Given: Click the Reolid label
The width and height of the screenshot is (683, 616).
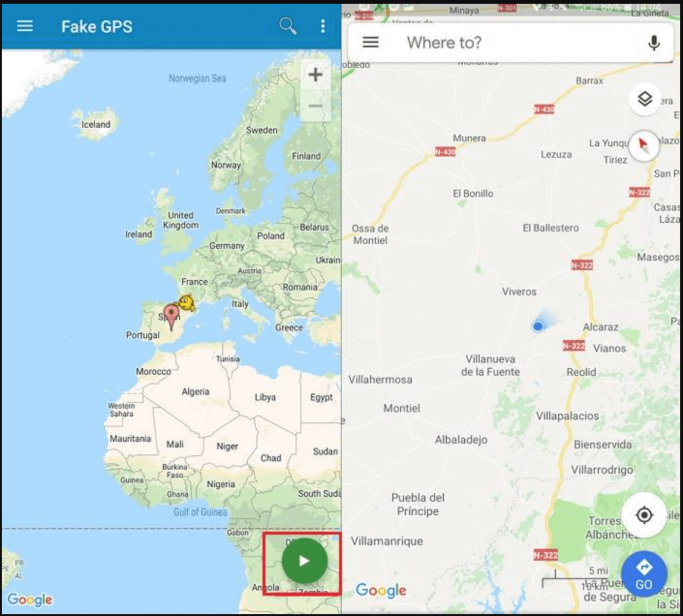Looking at the screenshot, I should coord(581,372).
